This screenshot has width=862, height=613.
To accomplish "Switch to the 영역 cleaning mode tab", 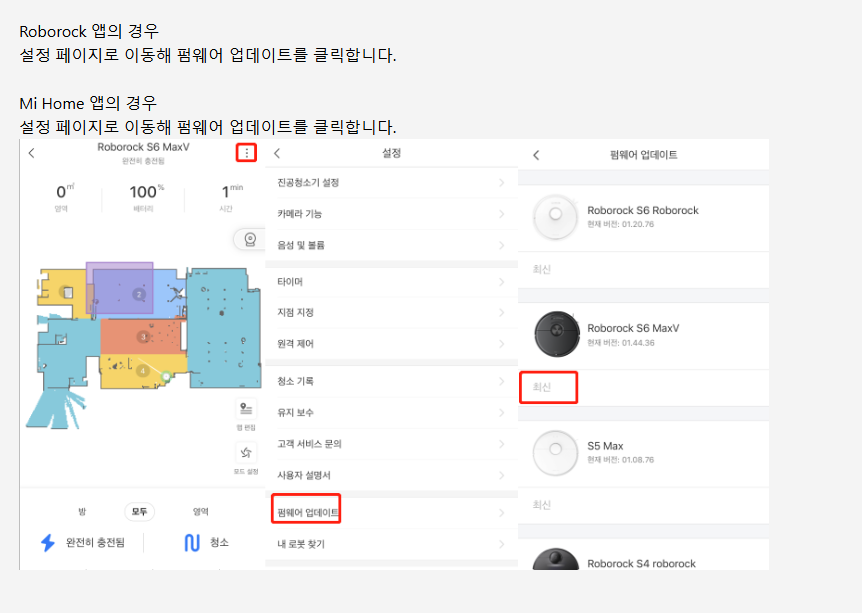I will [201, 512].
